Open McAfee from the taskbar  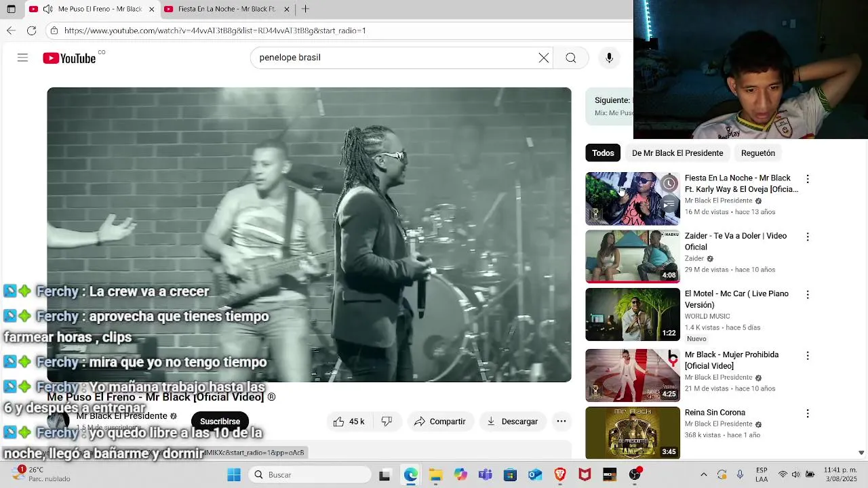585,475
